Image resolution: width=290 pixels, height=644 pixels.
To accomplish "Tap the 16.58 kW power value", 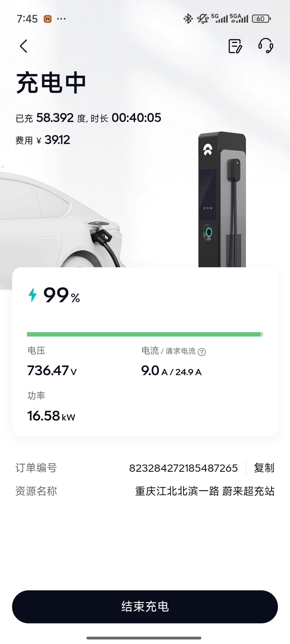I will [x=51, y=416].
